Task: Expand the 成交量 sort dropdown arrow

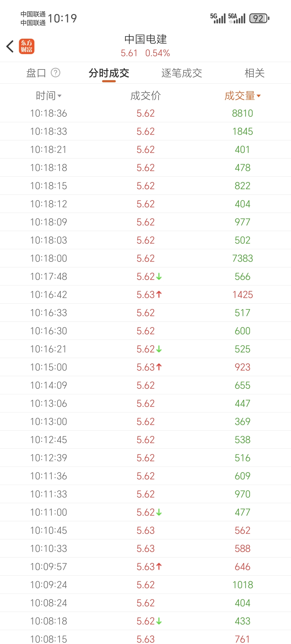Action: coord(259,96)
